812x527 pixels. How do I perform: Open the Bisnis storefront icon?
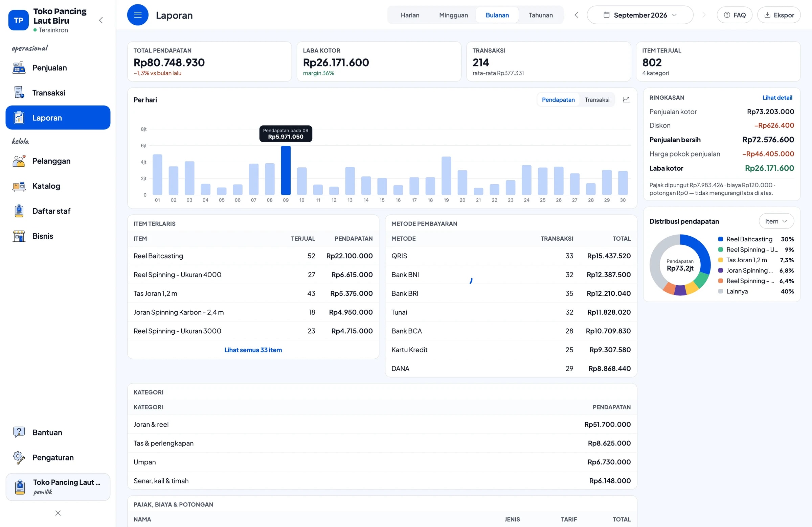tap(19, 236)
